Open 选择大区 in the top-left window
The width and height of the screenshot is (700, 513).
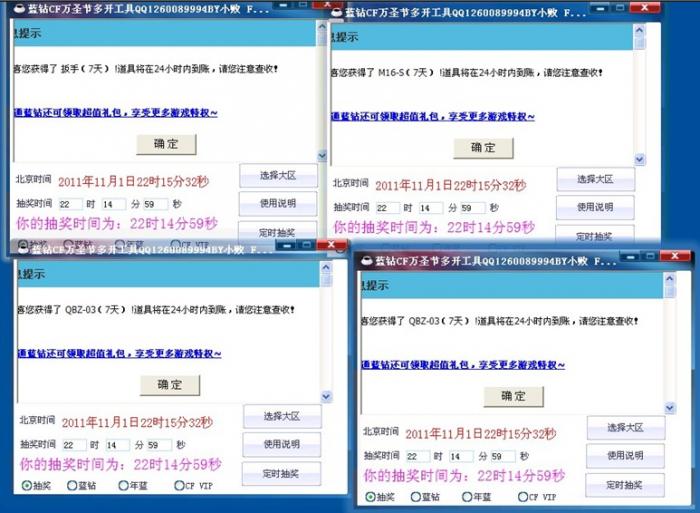click(278, 175)
